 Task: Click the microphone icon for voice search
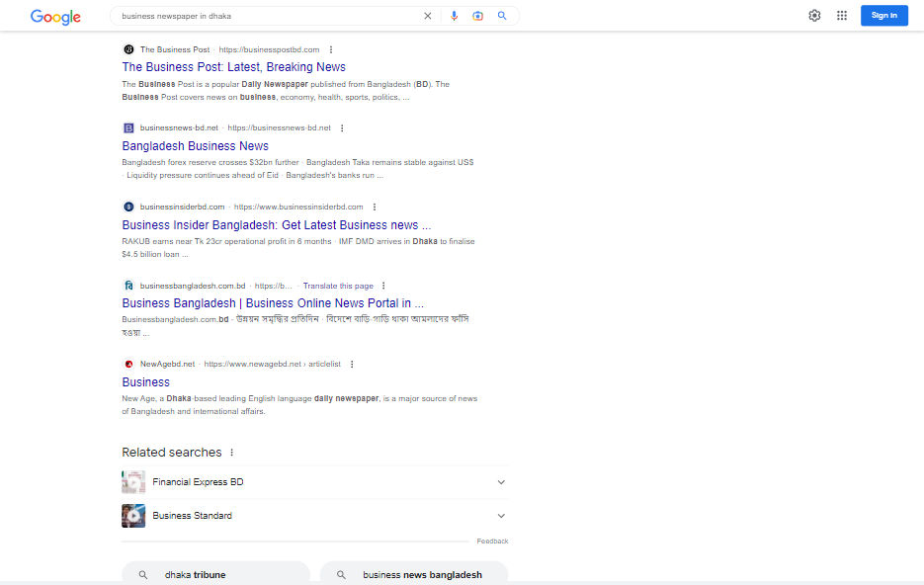[454, 16]
